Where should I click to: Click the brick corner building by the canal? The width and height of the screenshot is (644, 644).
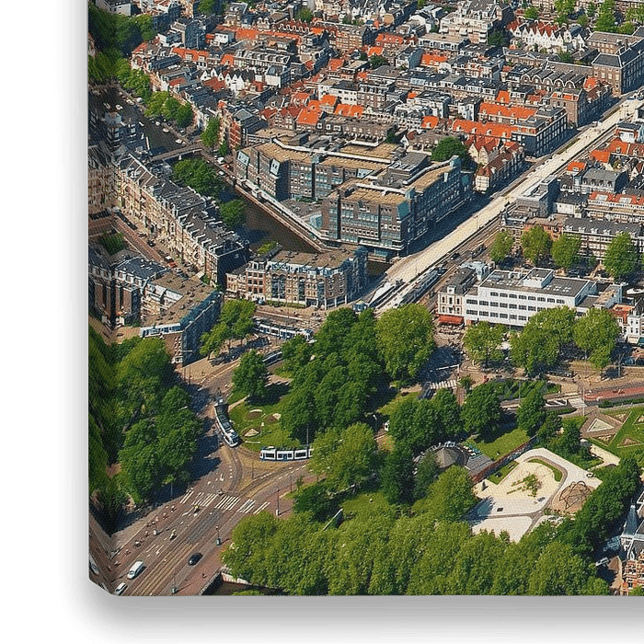[299, 278]
